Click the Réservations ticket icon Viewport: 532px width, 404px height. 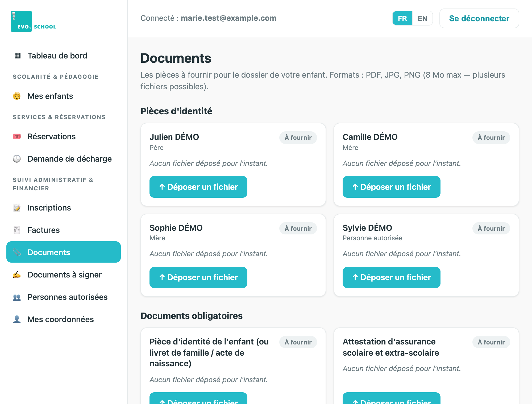[x=17, y=136]
